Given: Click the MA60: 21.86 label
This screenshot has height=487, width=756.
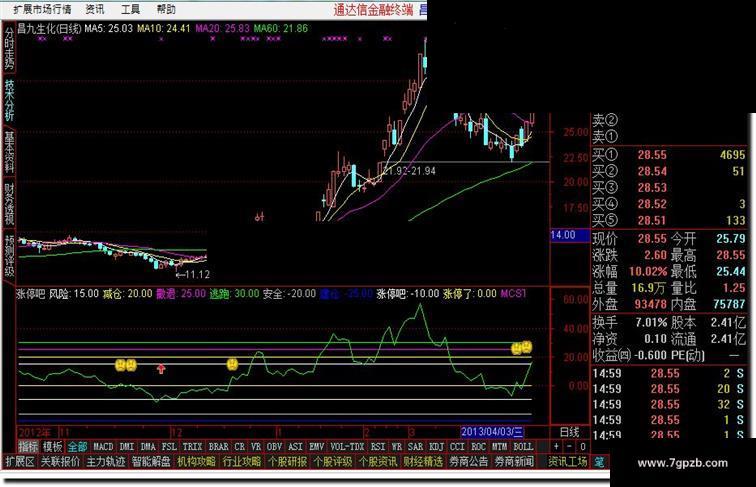Looking at the screenshot, I should pyautogui.click(x=281, y=28).
